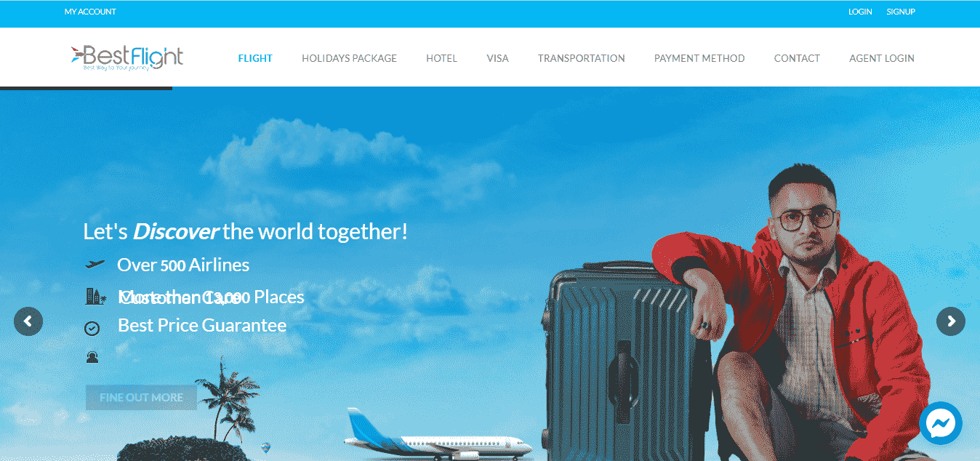Screen dimensions: 980x461
Task: Click the Fine Out More button
Action: (141, 397)
